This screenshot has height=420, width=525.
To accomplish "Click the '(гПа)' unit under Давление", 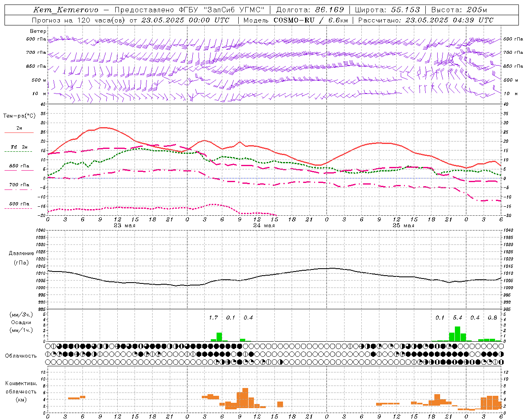I will tap(21, 263).
